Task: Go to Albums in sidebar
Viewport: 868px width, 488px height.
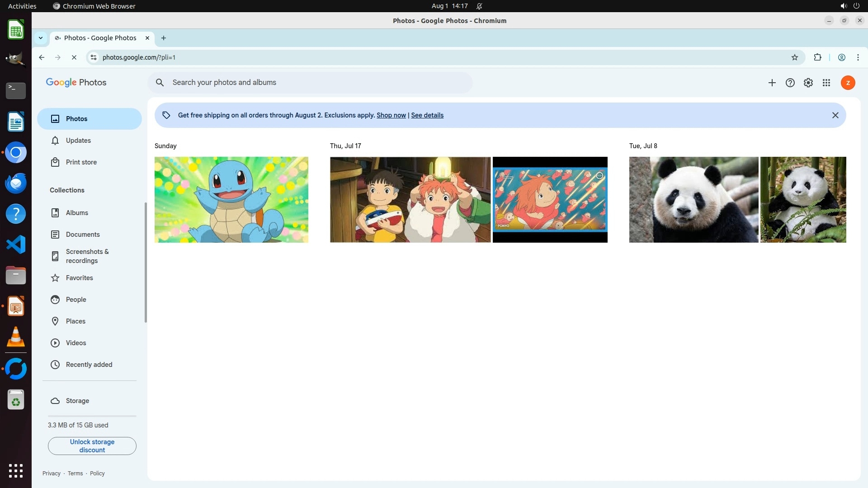Action: click(x=77, y=213)
